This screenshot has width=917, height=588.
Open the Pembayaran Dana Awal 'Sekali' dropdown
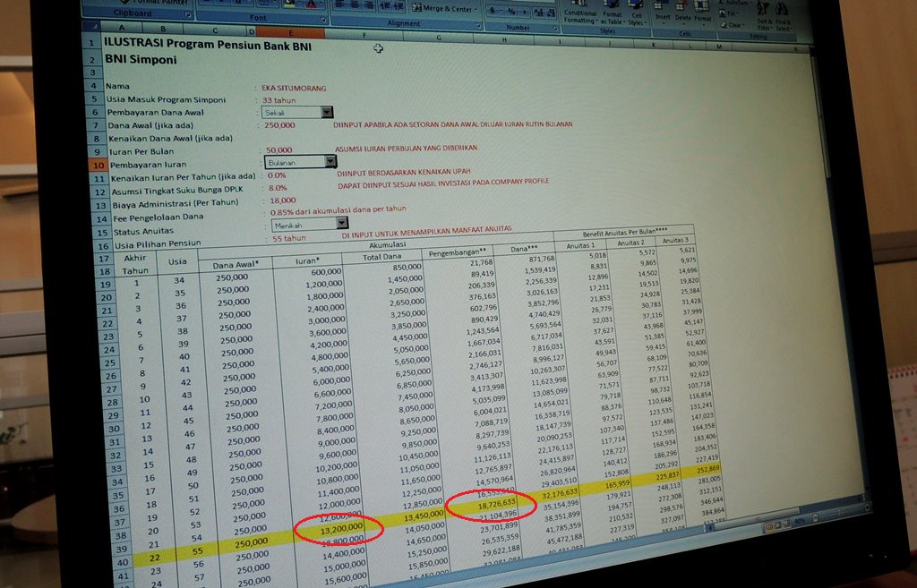[327, 112]
